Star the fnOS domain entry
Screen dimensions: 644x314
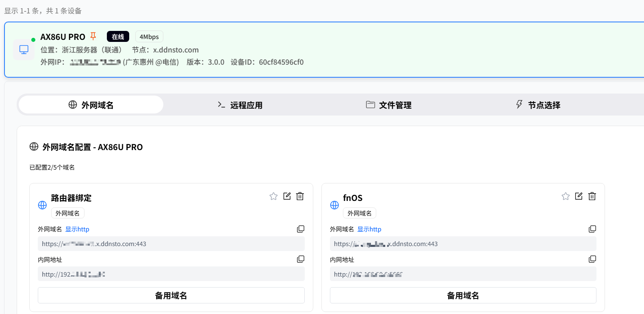click(x=566, y=196)
